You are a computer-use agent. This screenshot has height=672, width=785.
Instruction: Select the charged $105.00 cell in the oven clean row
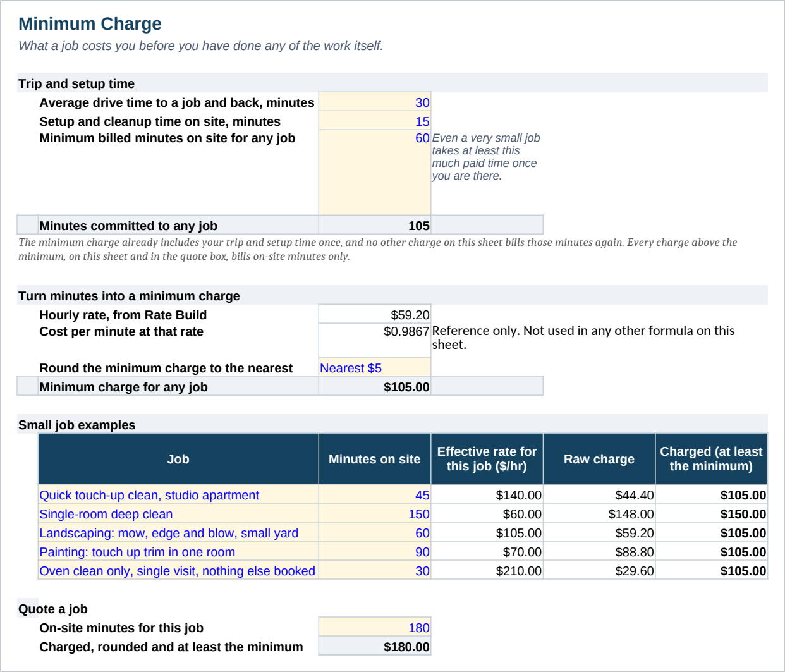click(x=712, y=570)
